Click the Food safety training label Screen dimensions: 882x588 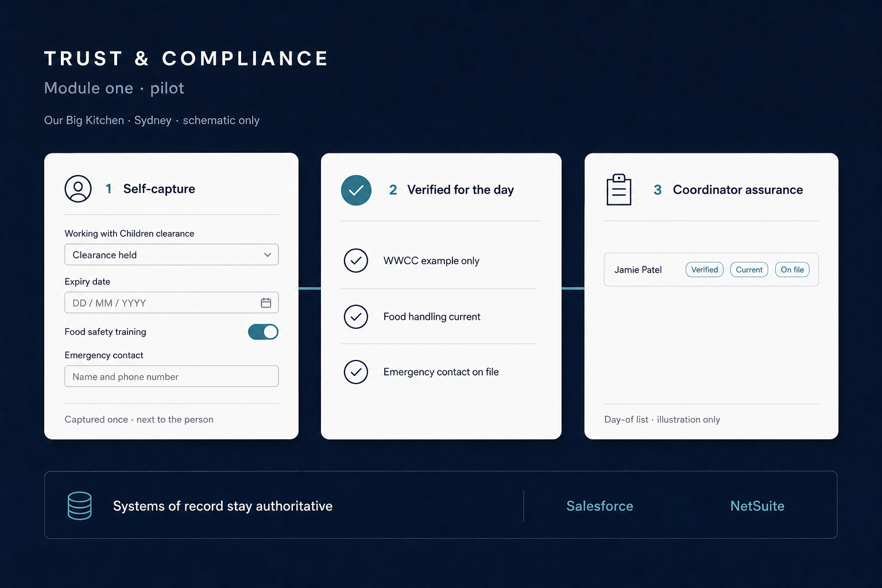point(105,332)
